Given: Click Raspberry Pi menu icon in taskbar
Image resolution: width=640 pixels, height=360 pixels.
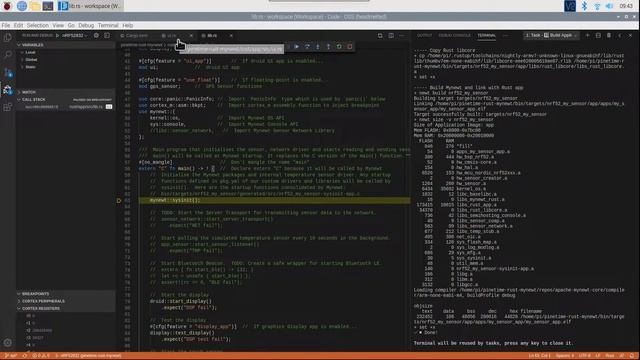Looking at the screenshot, I should pyautogui.click(x=7, y=6).
